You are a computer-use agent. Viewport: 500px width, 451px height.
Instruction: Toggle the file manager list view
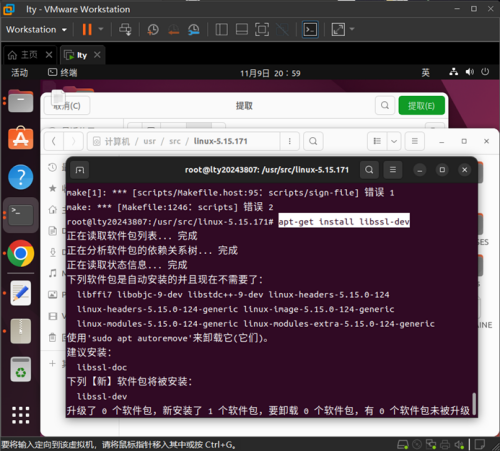click(377, 141)
